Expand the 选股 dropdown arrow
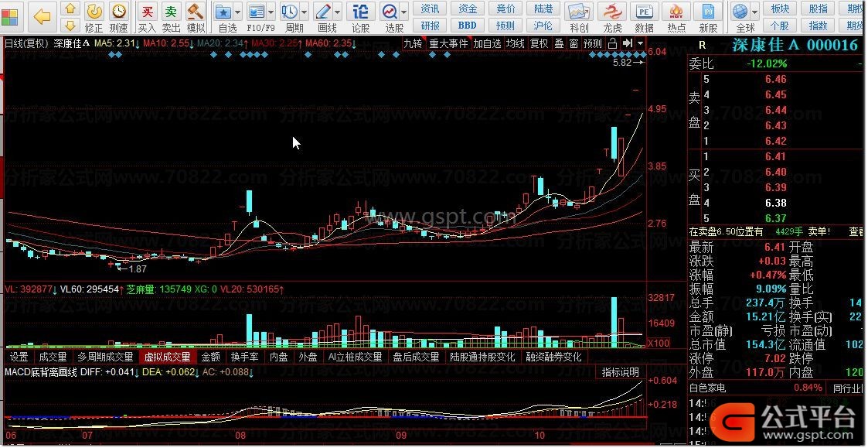The height and width of the screenshot is (448, 868). click(x=404, y=12)
